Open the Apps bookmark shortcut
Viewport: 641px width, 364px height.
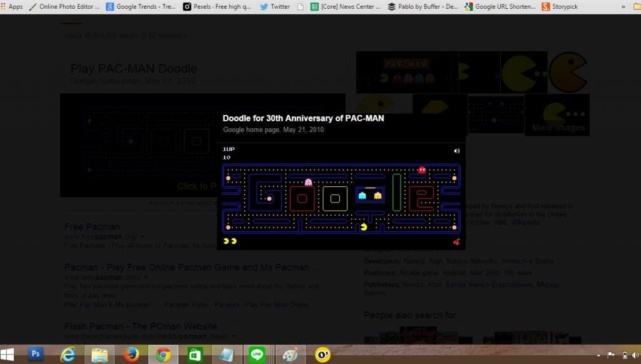pyautogui.click(x=12, y=6)
